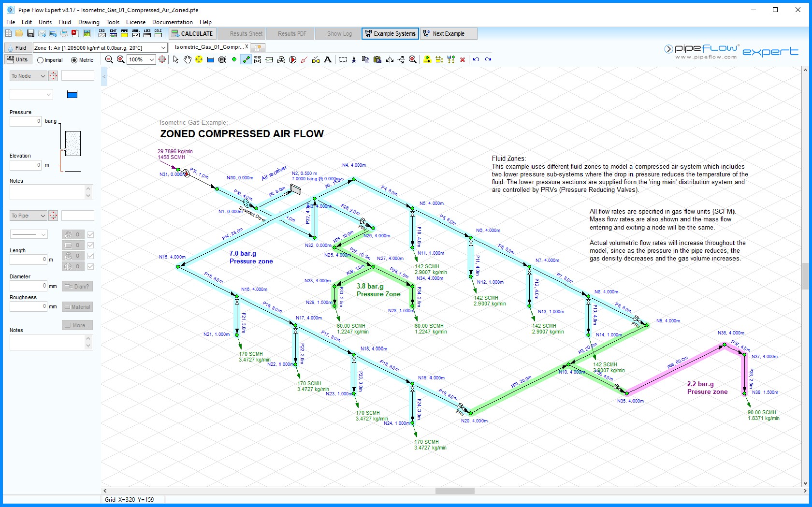Click the New file grid icon
The width and height of the screenshot is (812, 507).
[8, 33]
